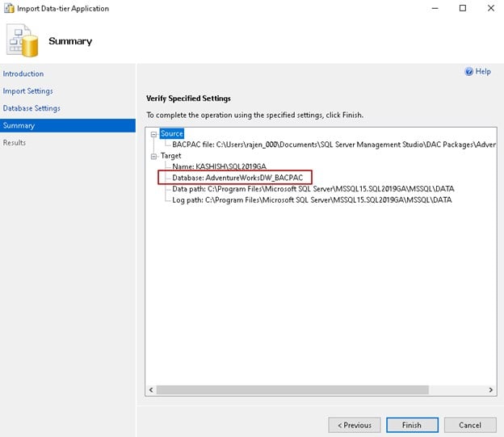Click the Import Data-tier Application title bar icon
Image resolution: width=504 pixels, height=437 pixels.
tap(7, 8)
